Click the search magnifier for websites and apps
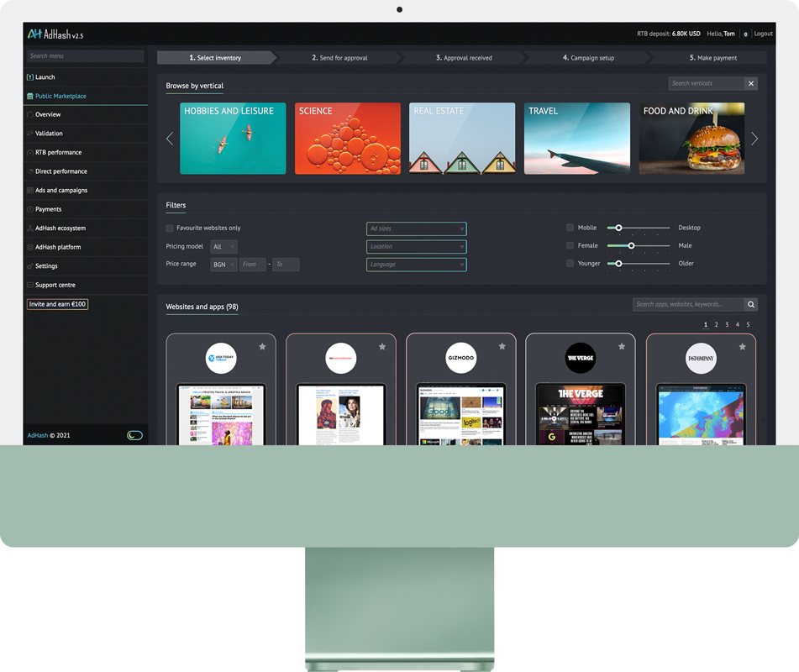This screenshot has height=672, width=799. (751, 304)
